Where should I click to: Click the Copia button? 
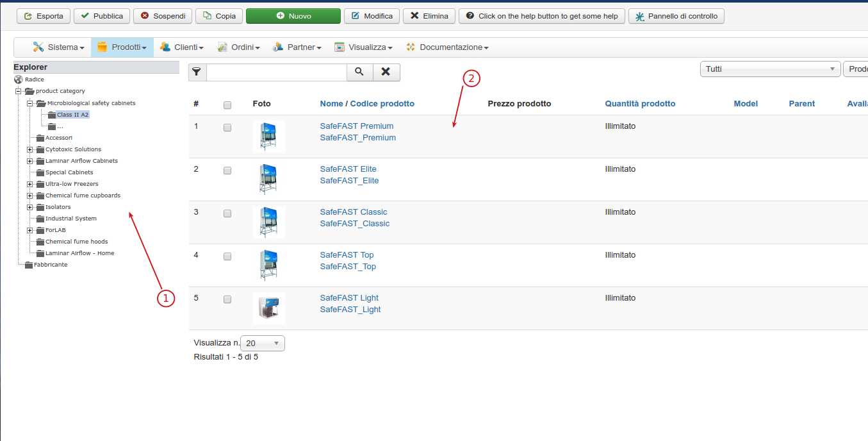(x=219, y=16)
